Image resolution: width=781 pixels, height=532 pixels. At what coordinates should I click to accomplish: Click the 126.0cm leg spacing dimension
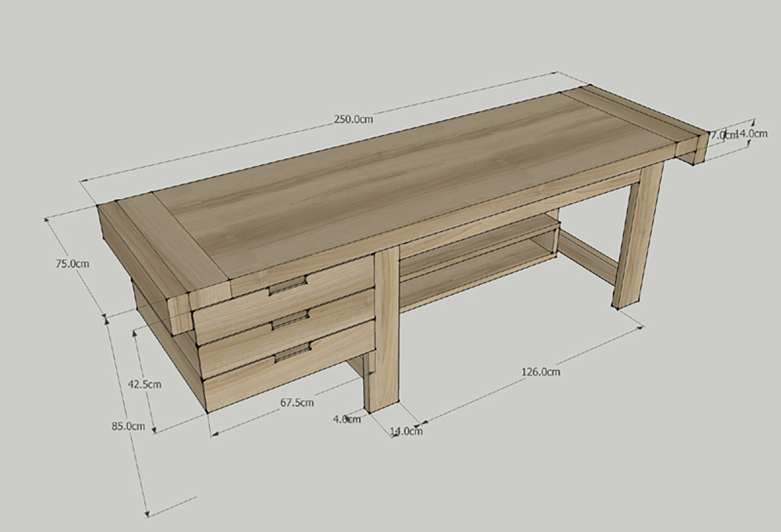click(x=540, y=372)
